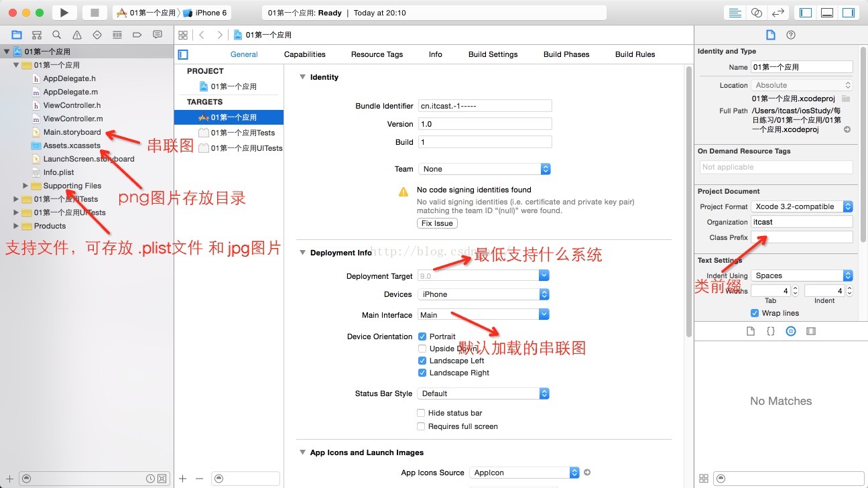Switch to the Info tab

point(436,54)
